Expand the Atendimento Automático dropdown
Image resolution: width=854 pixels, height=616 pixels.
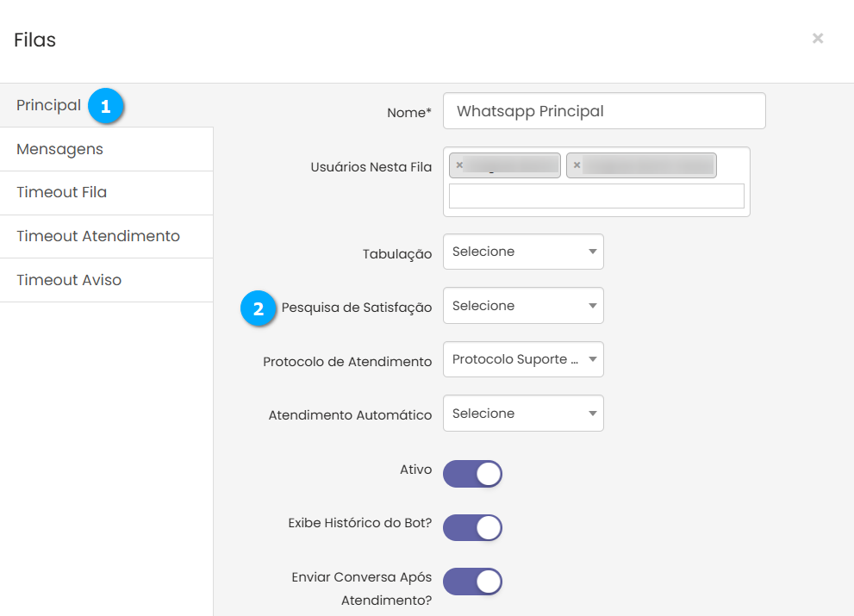523,414
